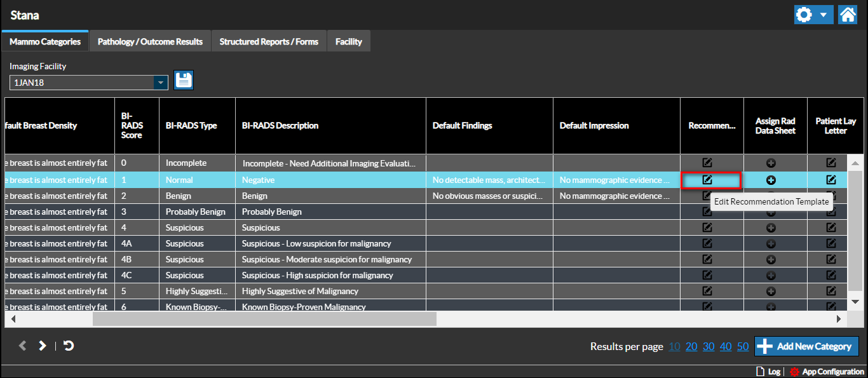Save imaging facility with floppy disk icon
Screen dimensions: 868x378
(x=184, y=80)
